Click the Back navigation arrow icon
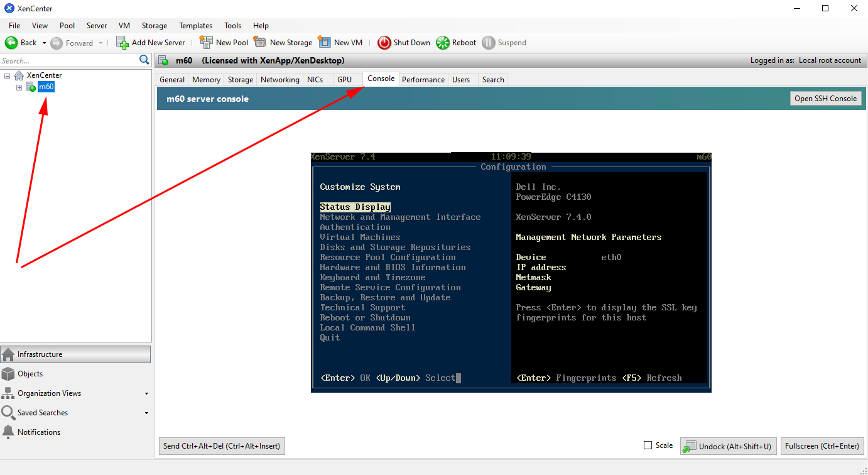868x475 pixels. 11,43
